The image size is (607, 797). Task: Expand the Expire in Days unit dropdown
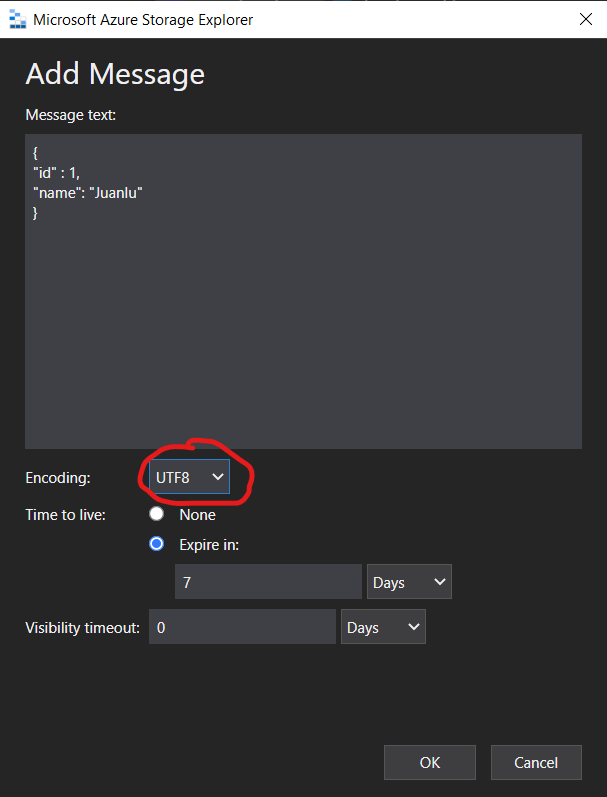click(x=410, y=582)
